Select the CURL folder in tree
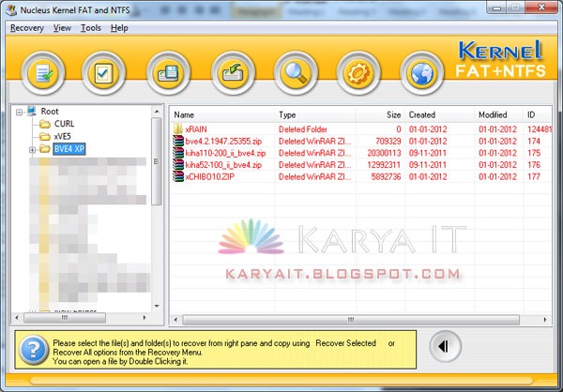 pos(64,124)
